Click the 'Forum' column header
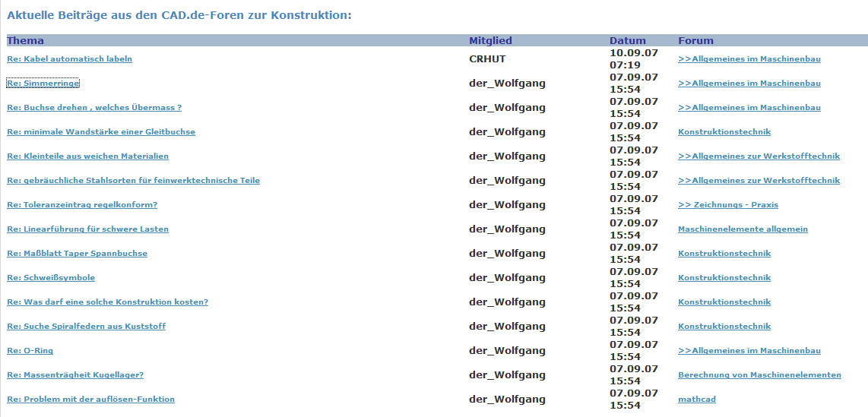868x417 pixels. [x=695, y=41]
